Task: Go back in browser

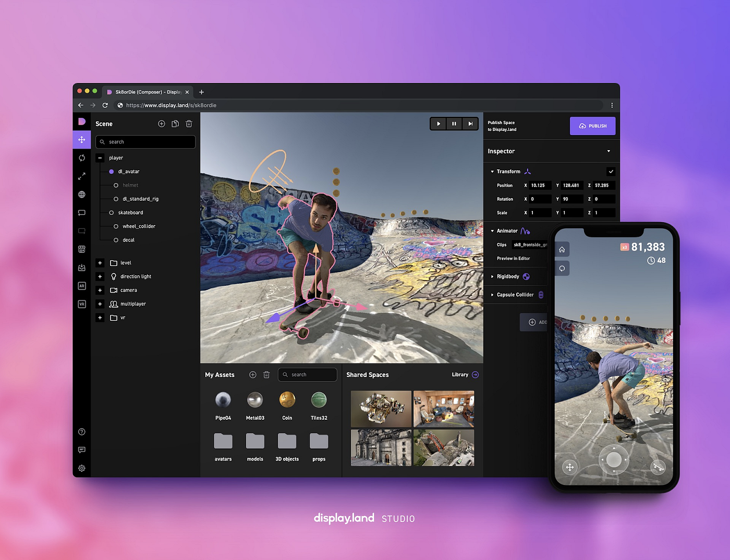Action: click(81, 105)
